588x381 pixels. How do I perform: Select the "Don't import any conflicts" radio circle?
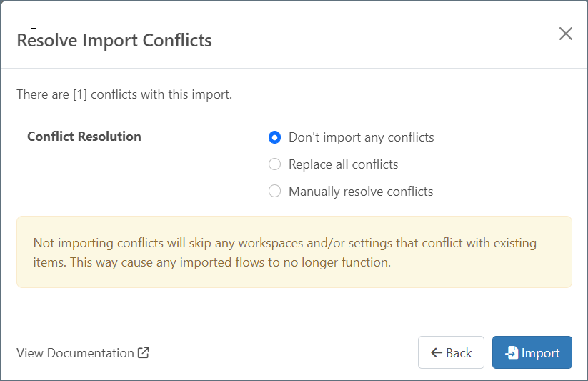274,137
